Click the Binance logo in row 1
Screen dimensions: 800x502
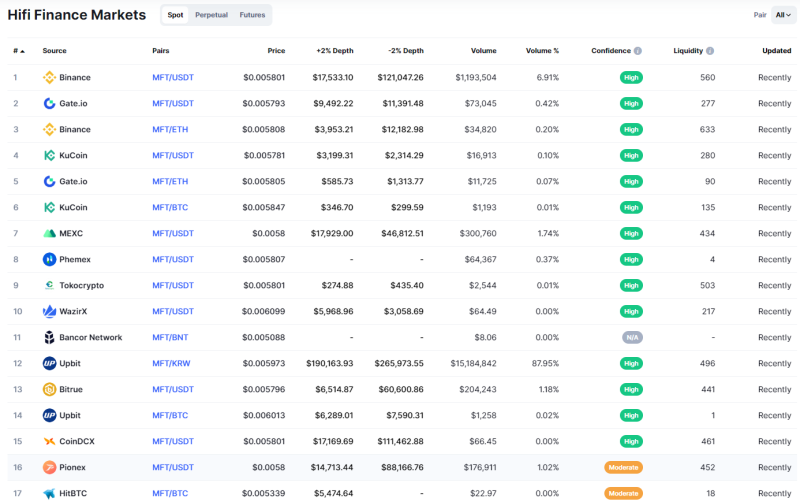click(49, 78)
